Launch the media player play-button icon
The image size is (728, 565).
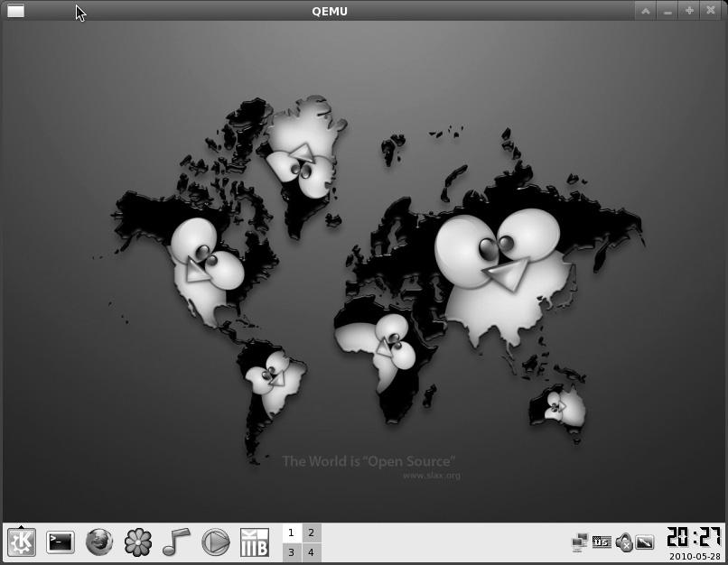[216, 542]
